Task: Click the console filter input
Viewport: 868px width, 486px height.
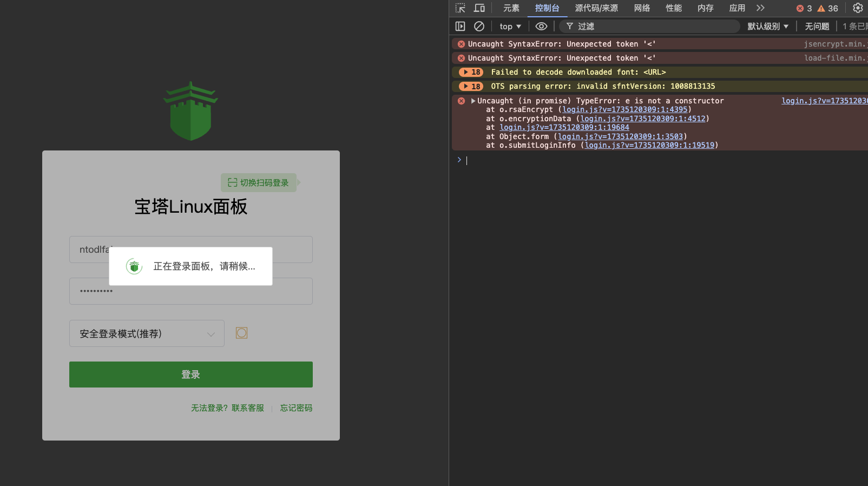Action: point(649,26)
